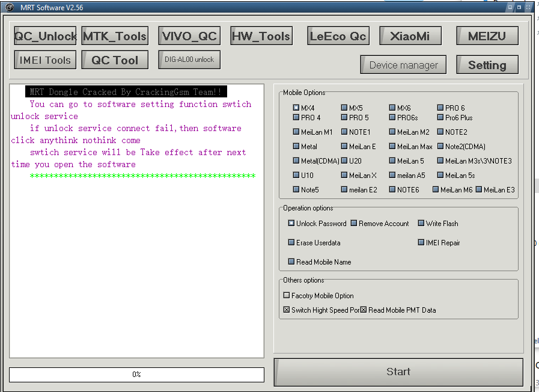Launch DIG-AL00 unlock
Image resolution: width=539 pixels, height=392 pixels.
(x=189, y=60)
